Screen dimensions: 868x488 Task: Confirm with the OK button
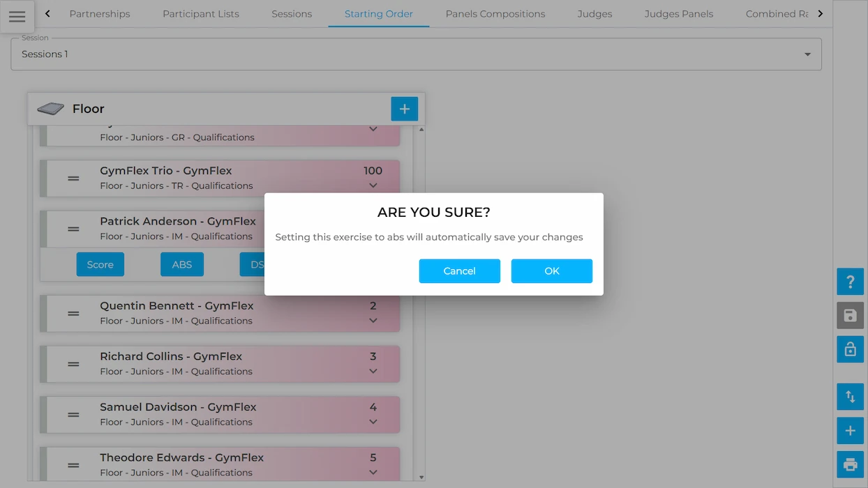(552, 271)
